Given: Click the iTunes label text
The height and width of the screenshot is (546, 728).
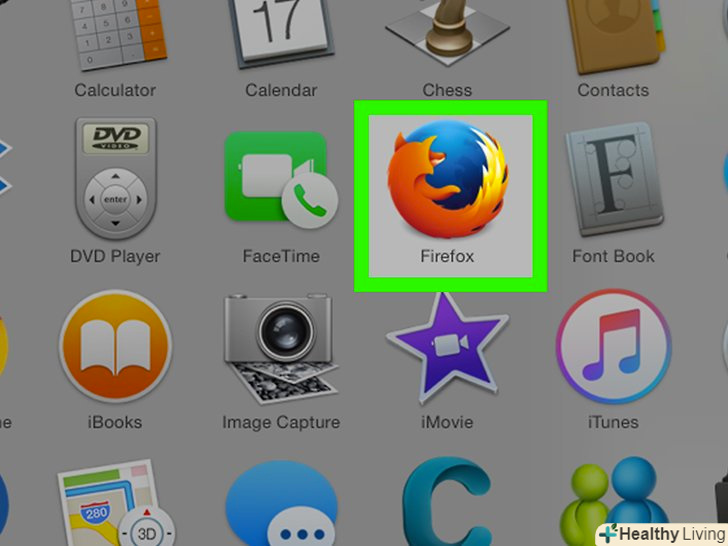Looking at the screenshot, I should tap(613, 422).
